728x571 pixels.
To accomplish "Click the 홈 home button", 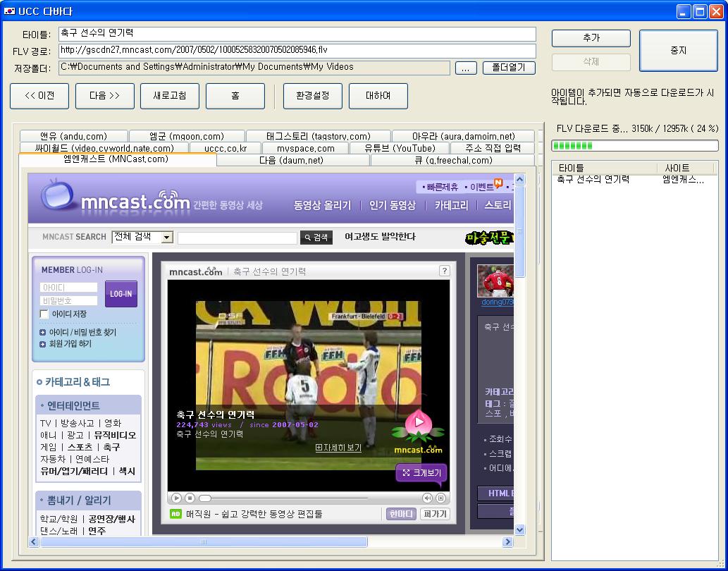I will [x=235, y=96].
